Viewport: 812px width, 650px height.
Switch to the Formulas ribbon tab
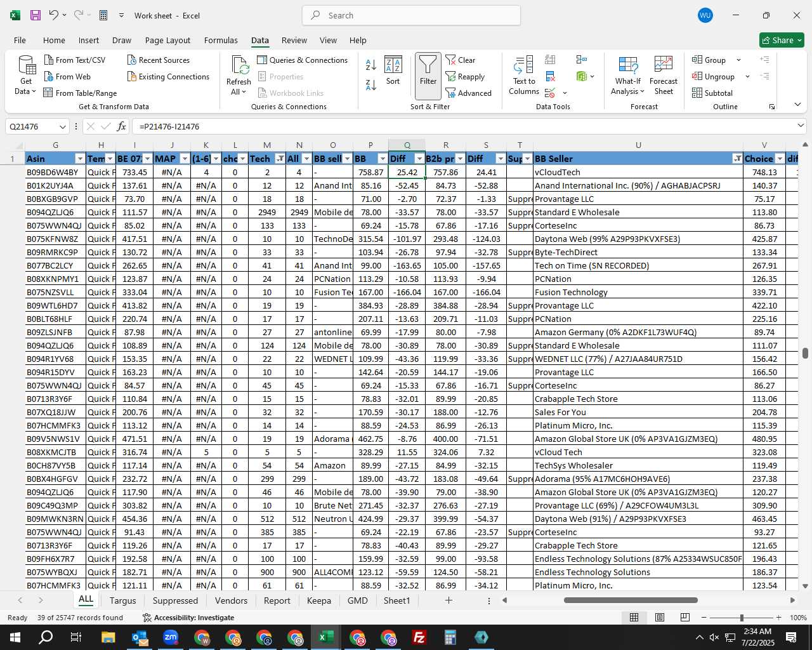[221, 40]
